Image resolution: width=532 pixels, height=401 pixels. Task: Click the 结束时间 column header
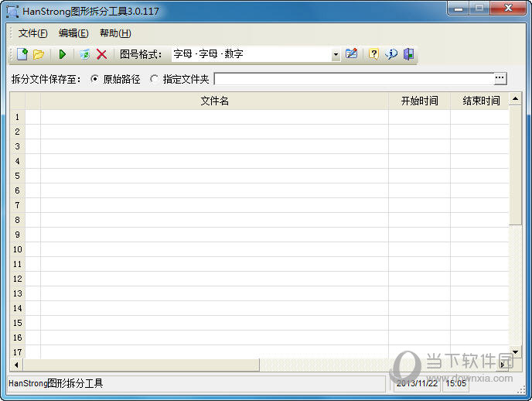click(481, 101)
